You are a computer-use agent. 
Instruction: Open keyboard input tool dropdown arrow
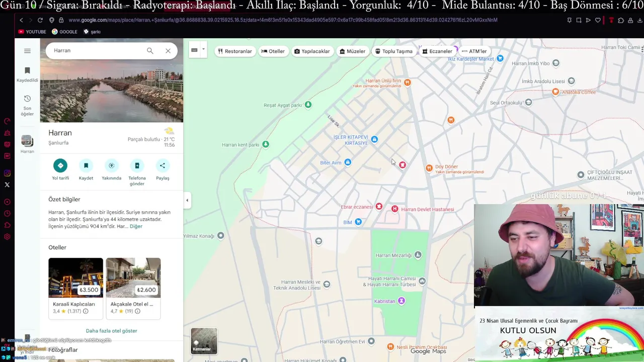(x=203, y=50)
